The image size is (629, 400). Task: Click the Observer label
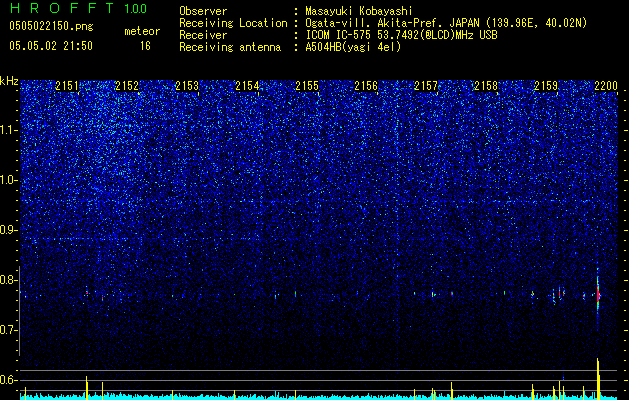point(203,11)
